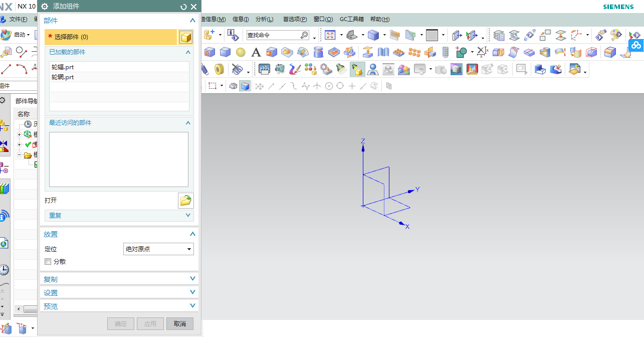Open the GC工具箱 menu
Screen dimensions: 644x337
click(352, 19)
